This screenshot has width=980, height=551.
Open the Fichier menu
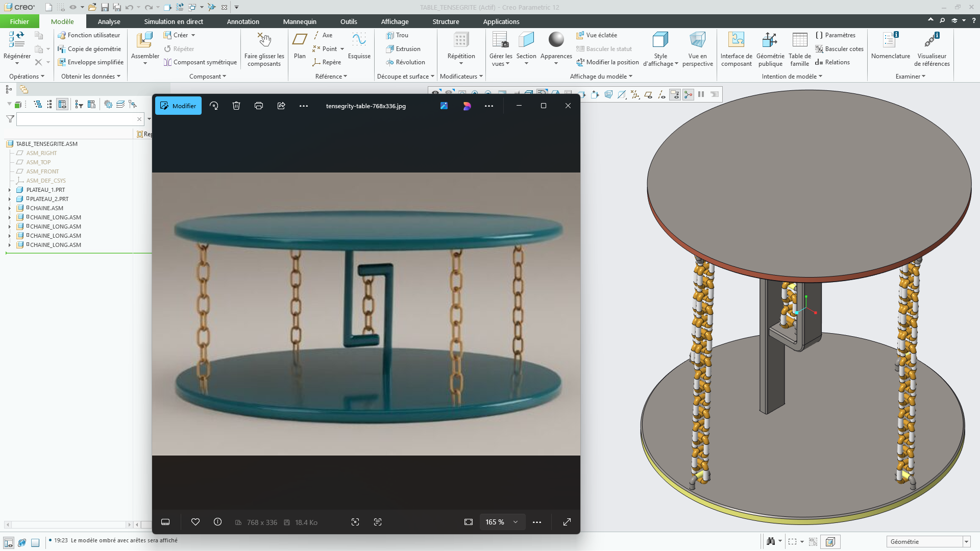(19, 21)
